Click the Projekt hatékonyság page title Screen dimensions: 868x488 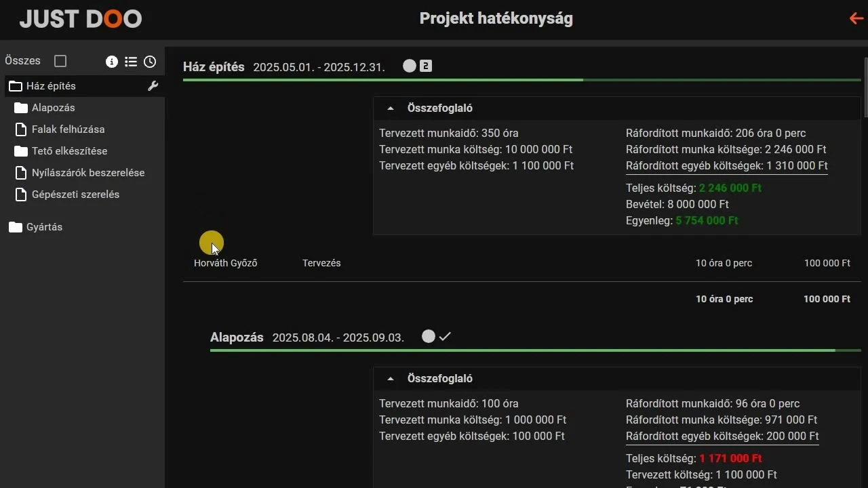tap(496, 18)
